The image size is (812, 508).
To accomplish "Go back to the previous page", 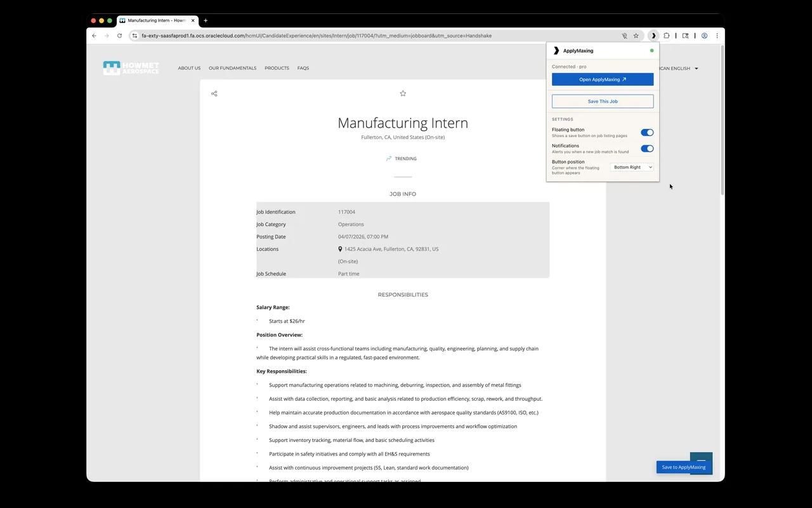I will point(94,36).
